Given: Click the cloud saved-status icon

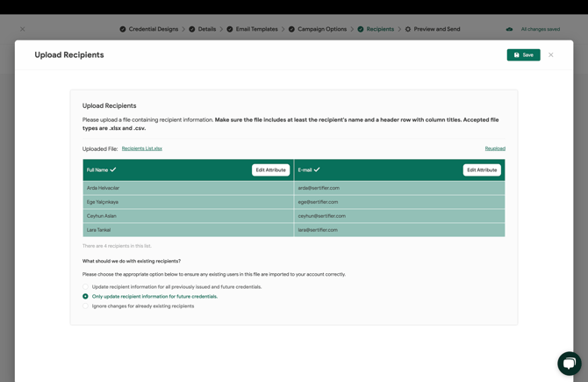Looking at the screenshot, I should pyautogui.click(x=509, y=29).
